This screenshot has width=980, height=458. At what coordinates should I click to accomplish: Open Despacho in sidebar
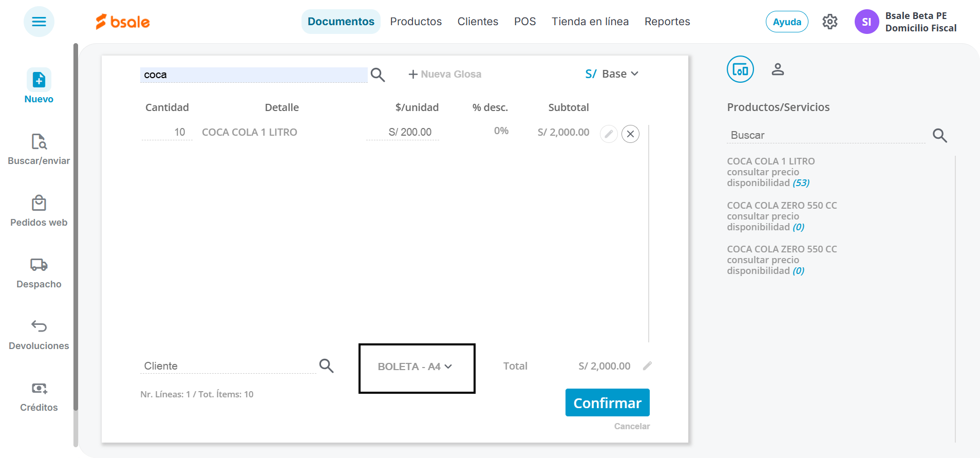(x=39, y=272)
